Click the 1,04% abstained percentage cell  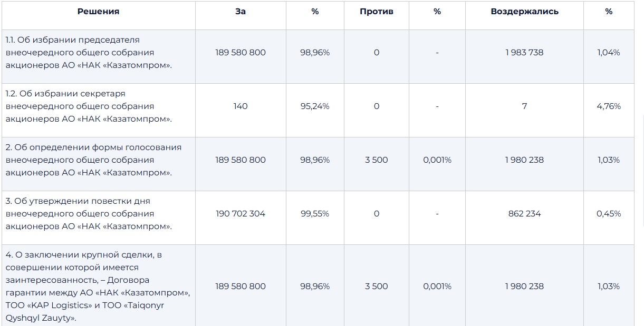point(609,53)
